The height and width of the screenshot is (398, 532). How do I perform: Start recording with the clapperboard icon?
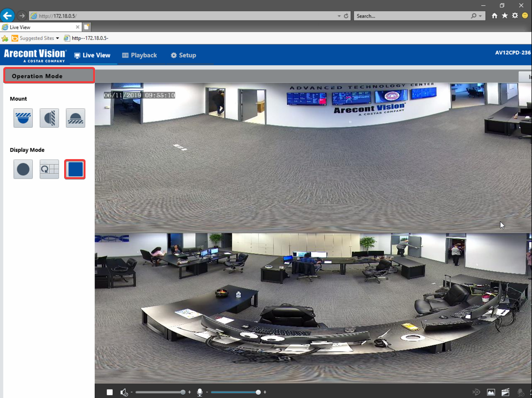(505, 392)
